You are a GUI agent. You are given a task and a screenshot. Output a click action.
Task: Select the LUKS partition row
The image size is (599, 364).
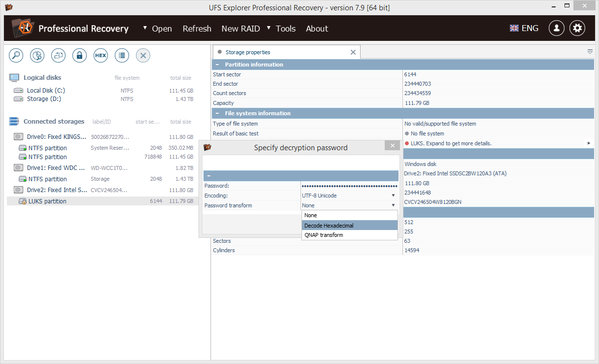(x=103, y=201)
